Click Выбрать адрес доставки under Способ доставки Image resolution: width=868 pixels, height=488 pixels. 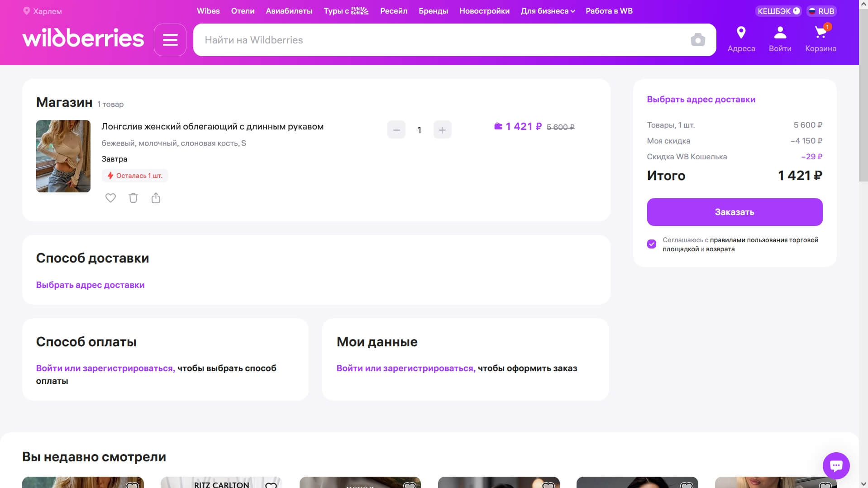(90, 285)
